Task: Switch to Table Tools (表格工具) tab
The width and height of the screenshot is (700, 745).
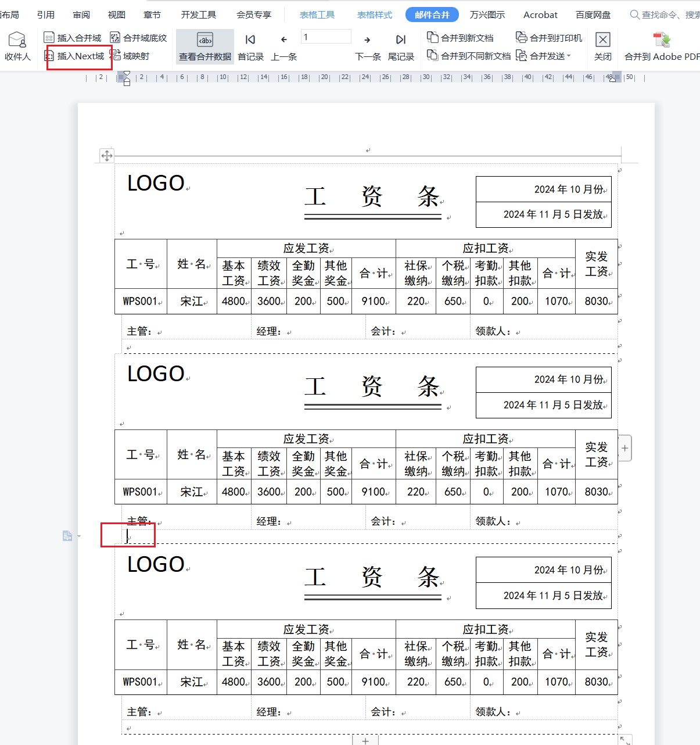Action: (317, 15)
